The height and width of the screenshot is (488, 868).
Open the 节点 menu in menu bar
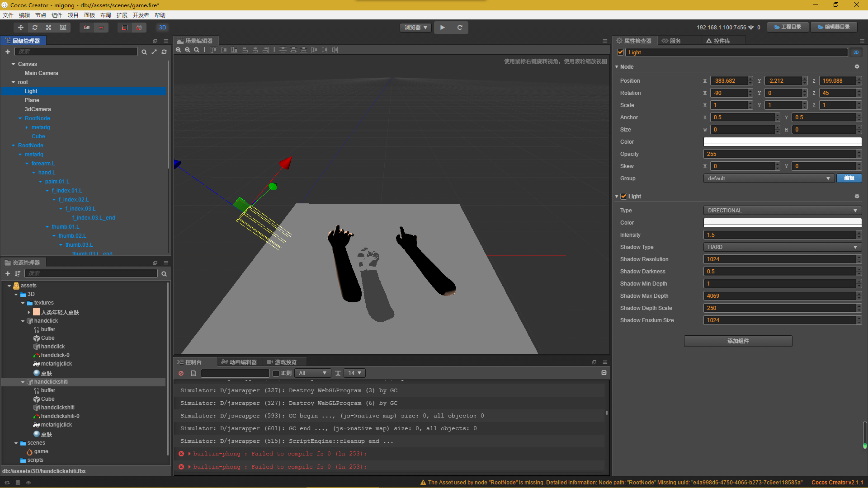click(x=41, y=15)
